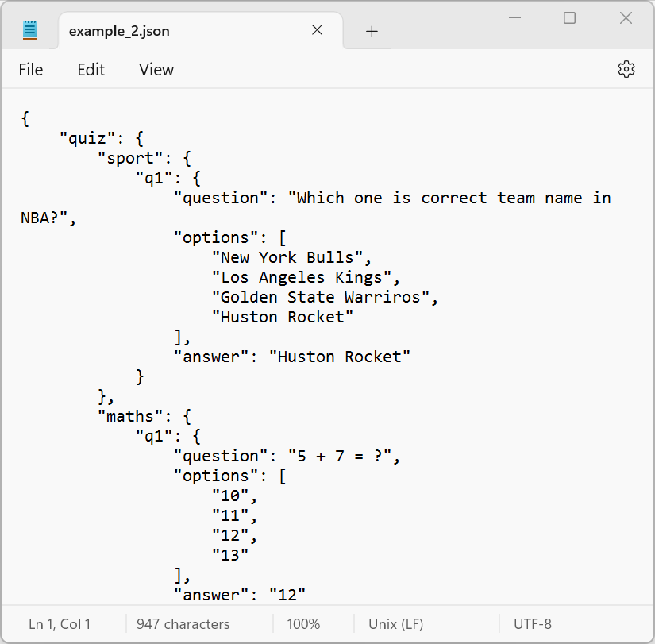Place cursor on the "New York Bulls" option

click(291, 257)
